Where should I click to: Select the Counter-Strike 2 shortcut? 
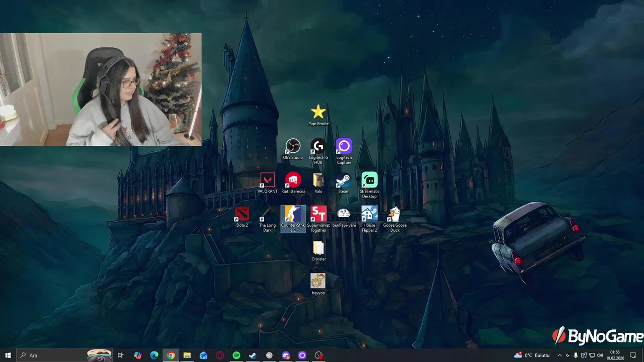(293, 219)
